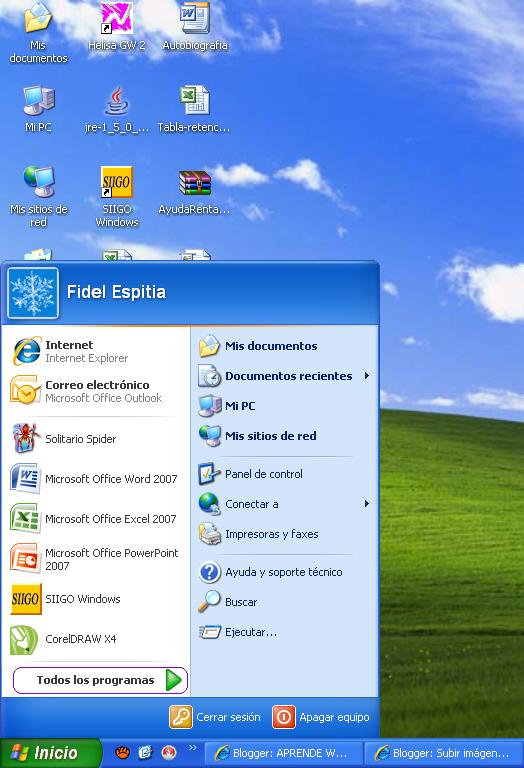Switch to Blogger: APRENDE W... taskbar window
Viewport: 524px width, 768px height.
283,753
